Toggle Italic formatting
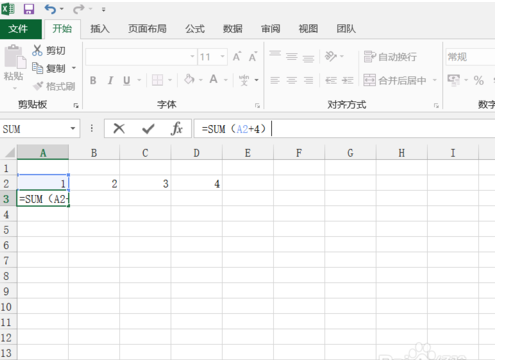Screen dimensions: 509x360 pos(110,80)
